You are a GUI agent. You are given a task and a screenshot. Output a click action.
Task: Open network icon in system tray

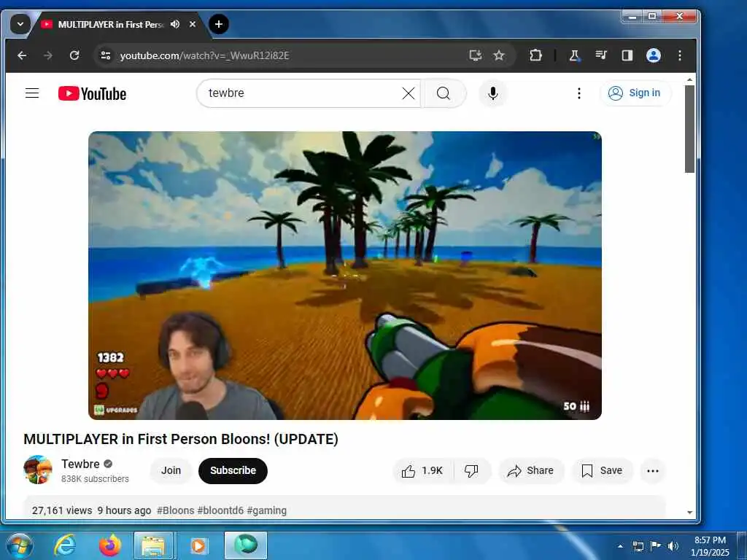[638, 546]
